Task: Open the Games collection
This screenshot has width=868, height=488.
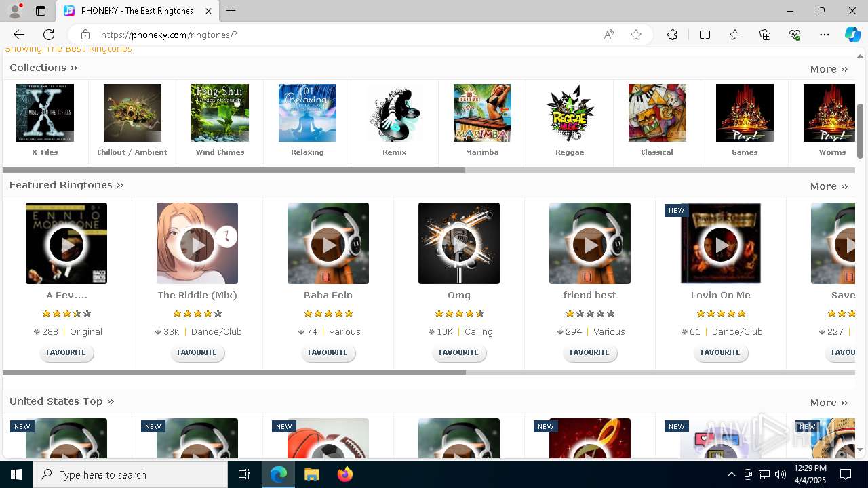Action: [745, 113]
